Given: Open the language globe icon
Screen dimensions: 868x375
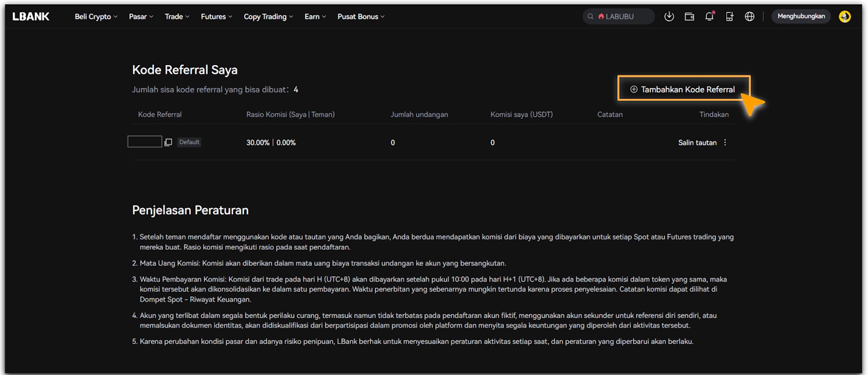Looking at the screenshot, I should [x=749, y=17].
